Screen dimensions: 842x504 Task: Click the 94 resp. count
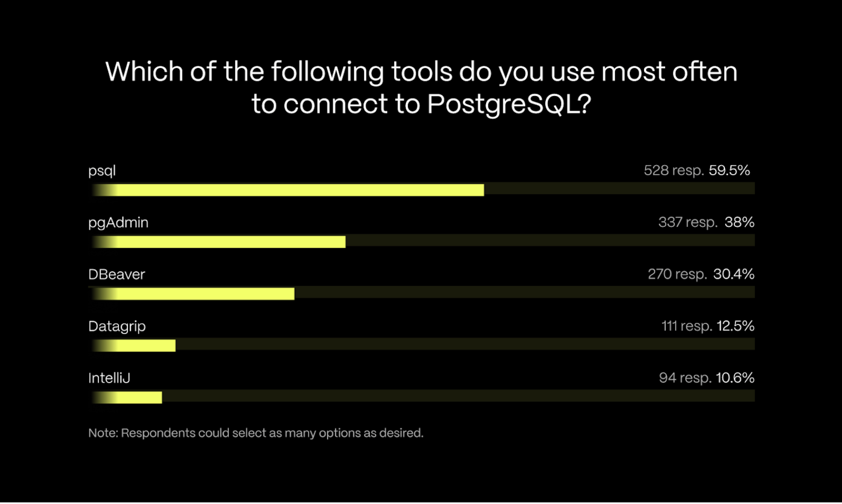tap(685, 378)
